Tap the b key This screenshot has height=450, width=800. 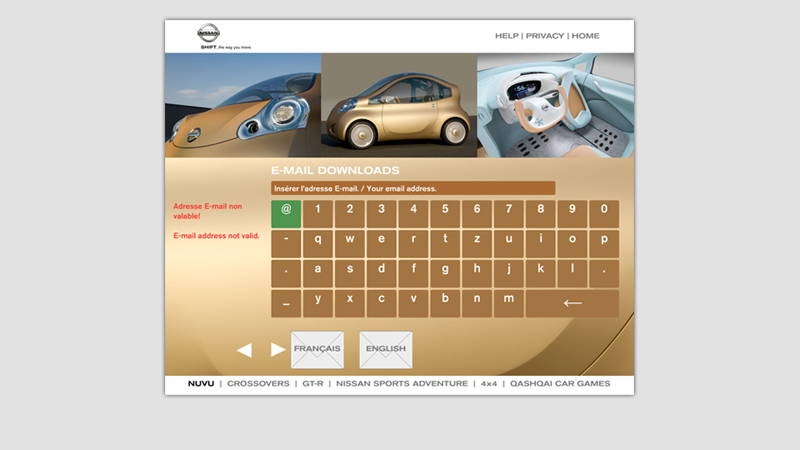coord(445,304)
